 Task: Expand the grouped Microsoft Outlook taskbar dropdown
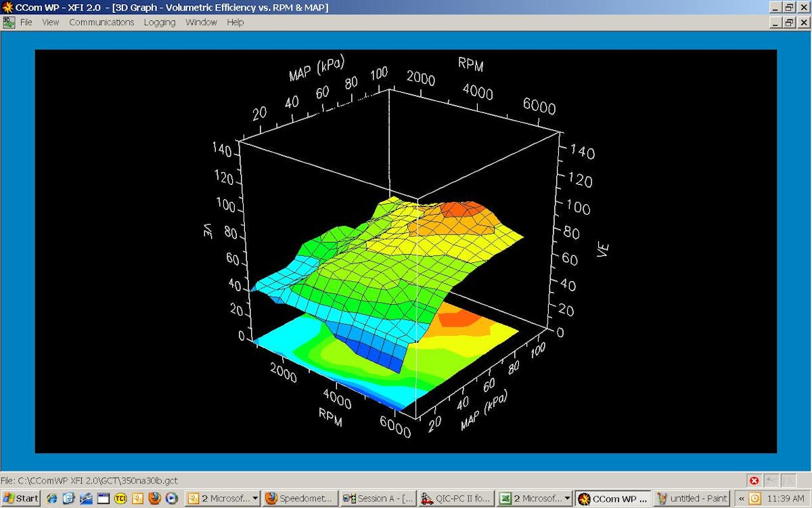(x=255, y=499)
